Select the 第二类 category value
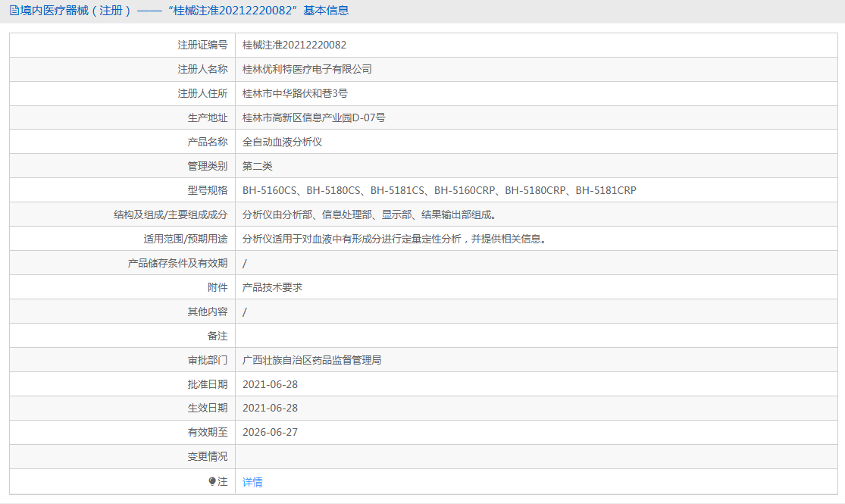845x504 pixels. pyautogui.click(x=258, y=166)
